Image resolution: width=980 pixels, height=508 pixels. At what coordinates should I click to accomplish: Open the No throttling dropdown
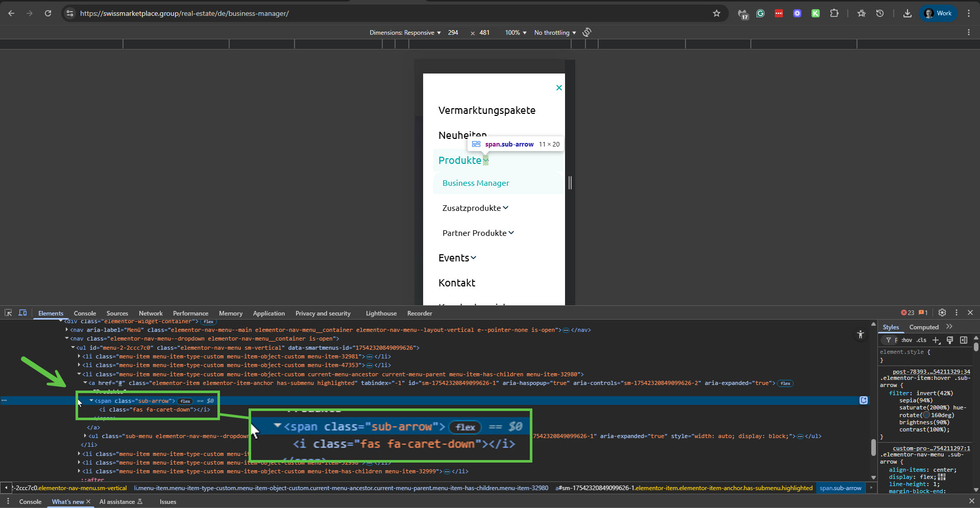pos(555,33)
